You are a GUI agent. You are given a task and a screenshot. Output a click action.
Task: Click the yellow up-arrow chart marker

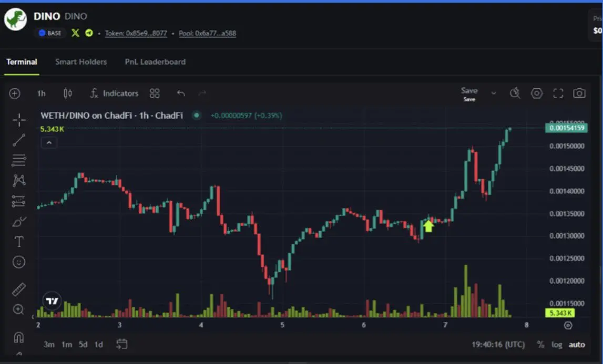pos(428,226)
